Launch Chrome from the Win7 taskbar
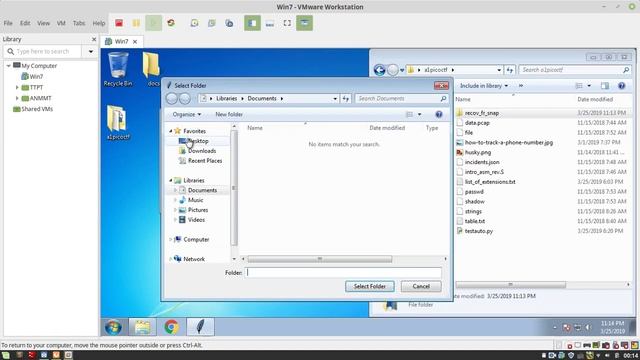The image size is (640, 360). point(171,327)
